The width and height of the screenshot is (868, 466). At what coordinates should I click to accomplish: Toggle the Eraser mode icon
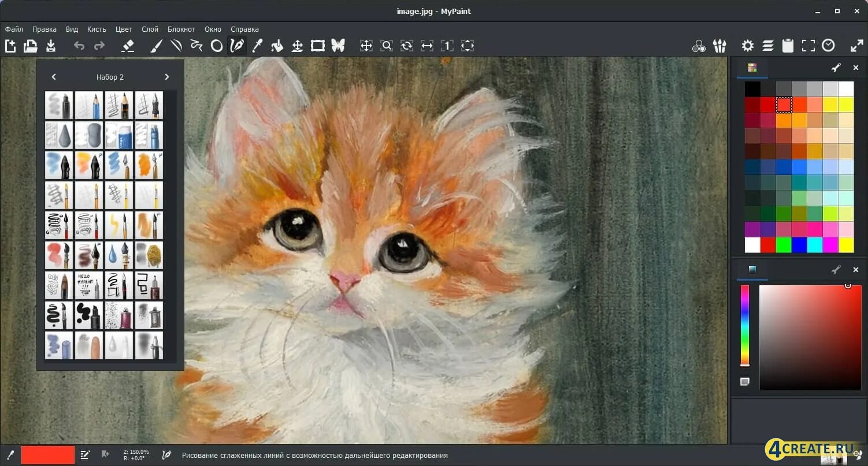click(128, 46)
